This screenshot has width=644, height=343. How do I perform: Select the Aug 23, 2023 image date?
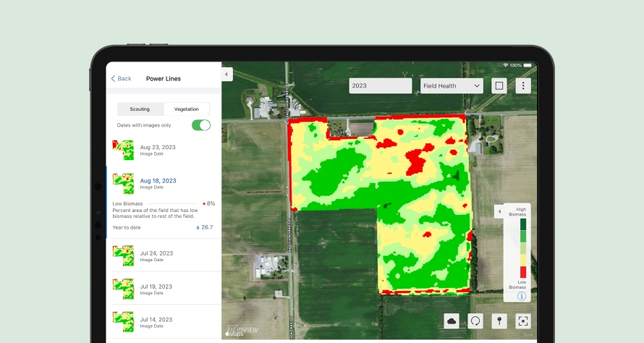click(158, 147)
